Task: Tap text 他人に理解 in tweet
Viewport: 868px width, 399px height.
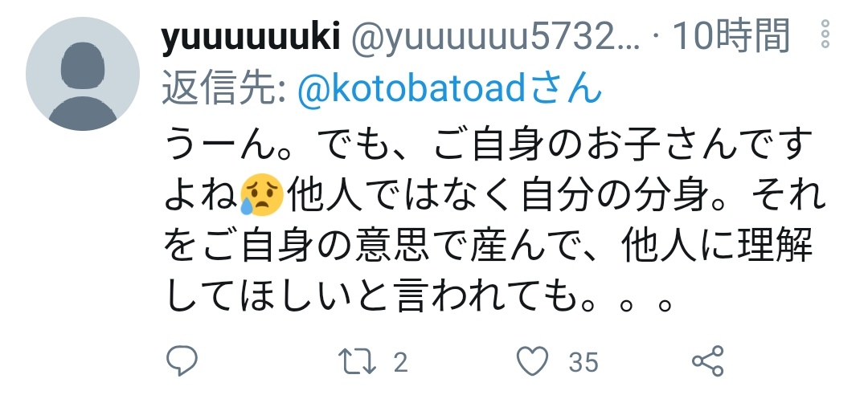Action: pos(717,246)
